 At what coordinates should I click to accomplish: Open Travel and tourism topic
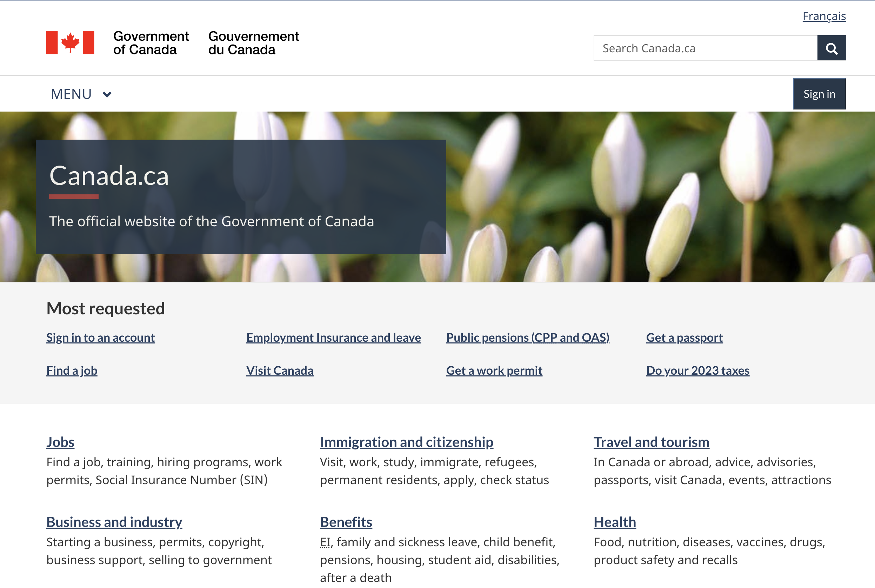click(651, 442)
